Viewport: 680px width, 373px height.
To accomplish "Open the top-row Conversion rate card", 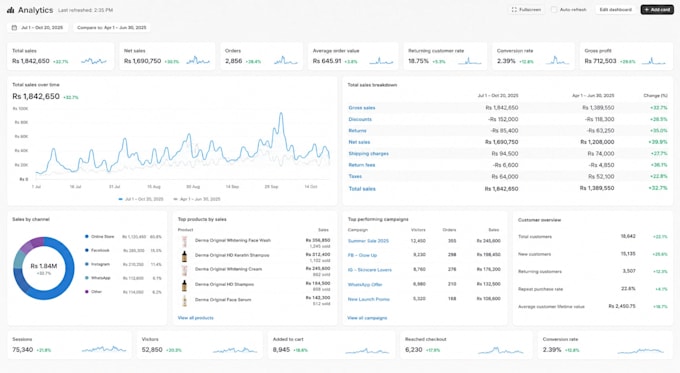I will click(x=533, y=56).
